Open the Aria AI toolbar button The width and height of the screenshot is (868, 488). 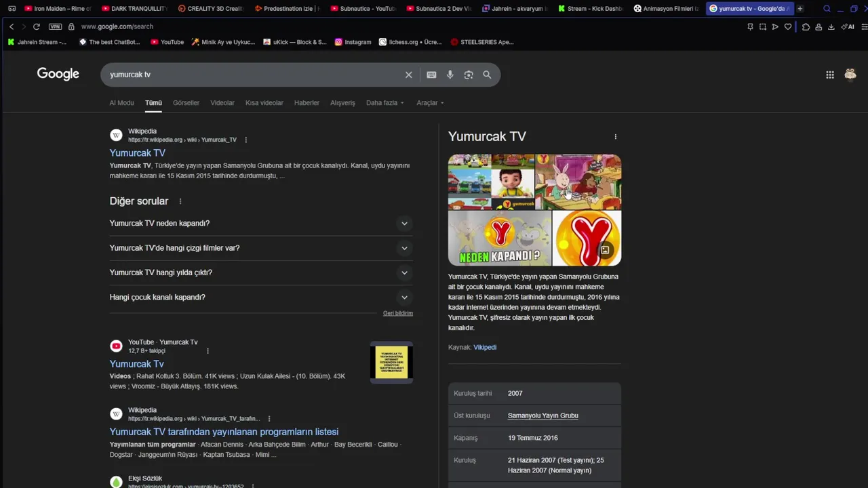(x=848, y=26)
